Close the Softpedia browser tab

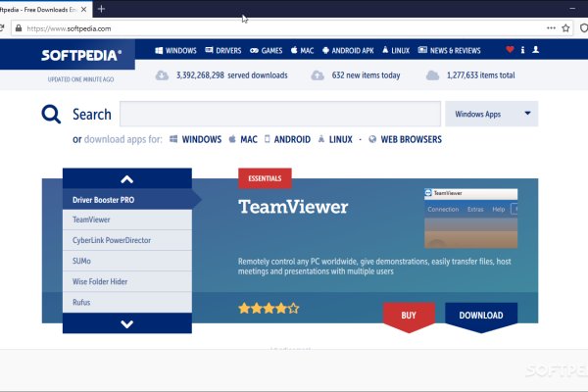(x=83, y=9)
